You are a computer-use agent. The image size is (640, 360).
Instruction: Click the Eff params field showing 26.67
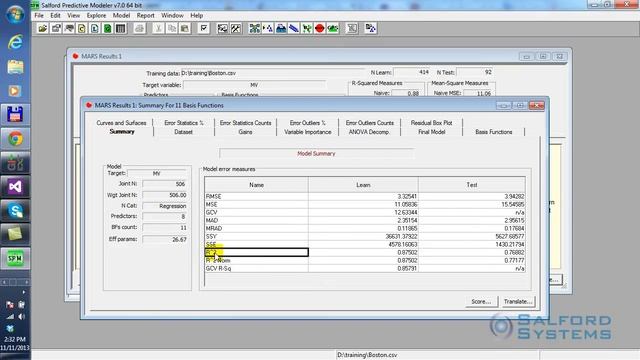[x=165, y=240]
